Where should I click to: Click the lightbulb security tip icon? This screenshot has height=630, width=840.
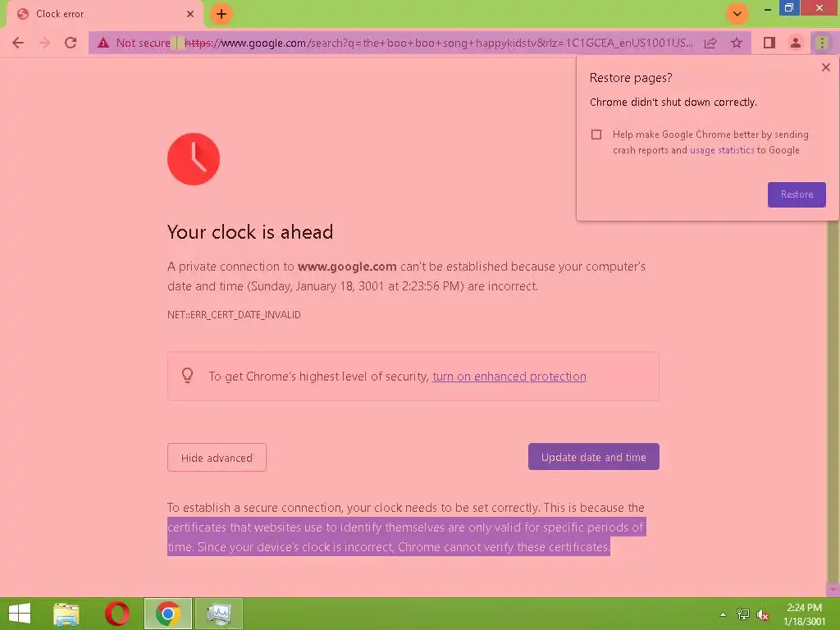[x=188, y=376]
